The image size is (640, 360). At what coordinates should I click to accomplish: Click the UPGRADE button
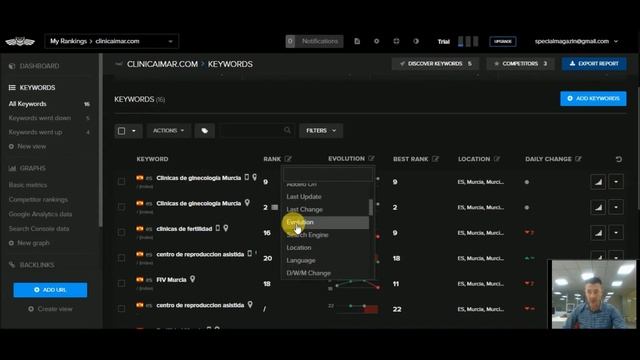coord(502,41)
